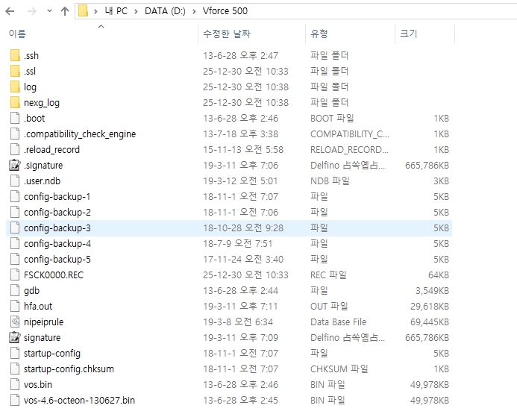Sort by the 크기 column header
The height and width of the screenshot is (420, 517).
(409, 34)
